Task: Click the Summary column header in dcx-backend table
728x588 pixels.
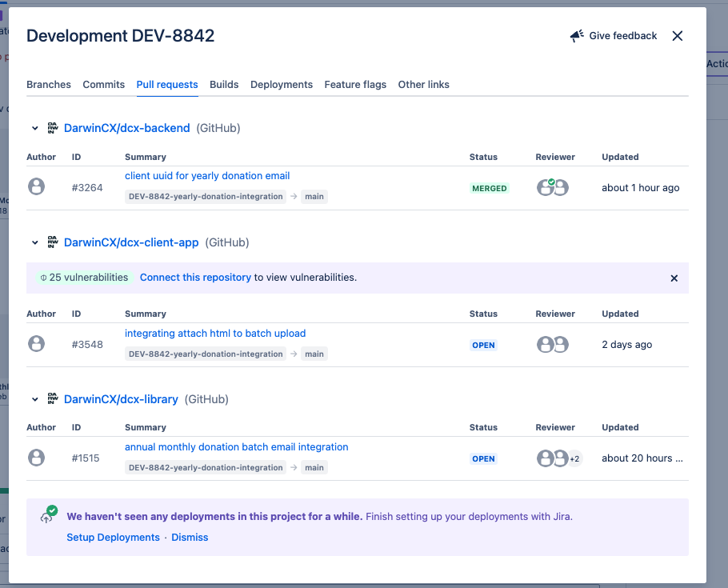Action: [x=146, y=157]
